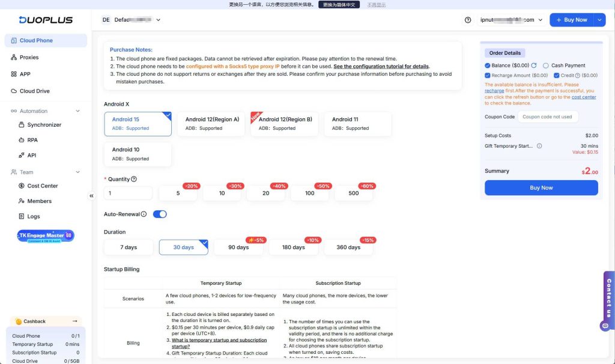This screenshot has width=615, height=364.
Task: Open Proxies in the sidebar
Action: (29, 58)
